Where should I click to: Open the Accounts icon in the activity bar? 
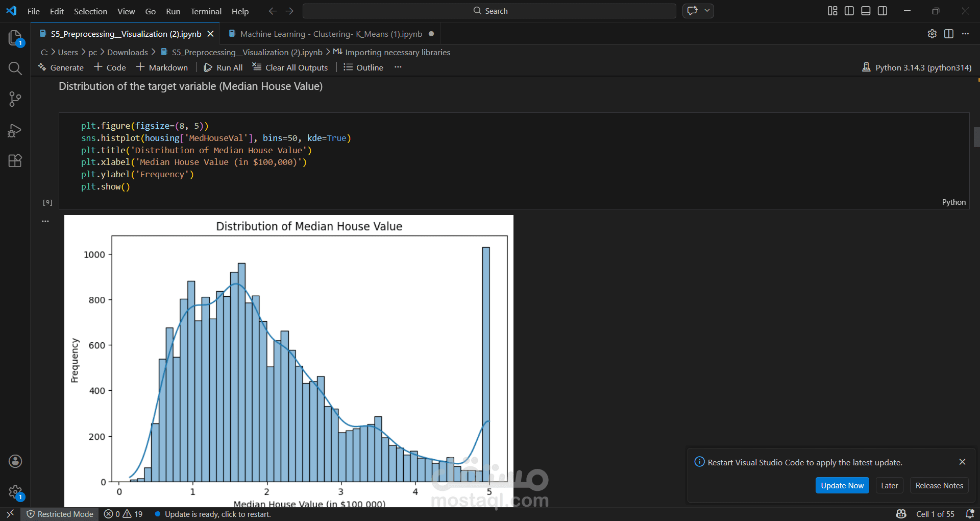pos(15,461)
